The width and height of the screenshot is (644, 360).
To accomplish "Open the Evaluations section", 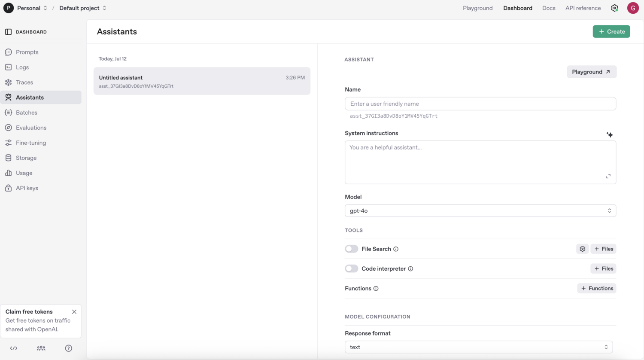I will pyautogui.click(x=31, y=127).
